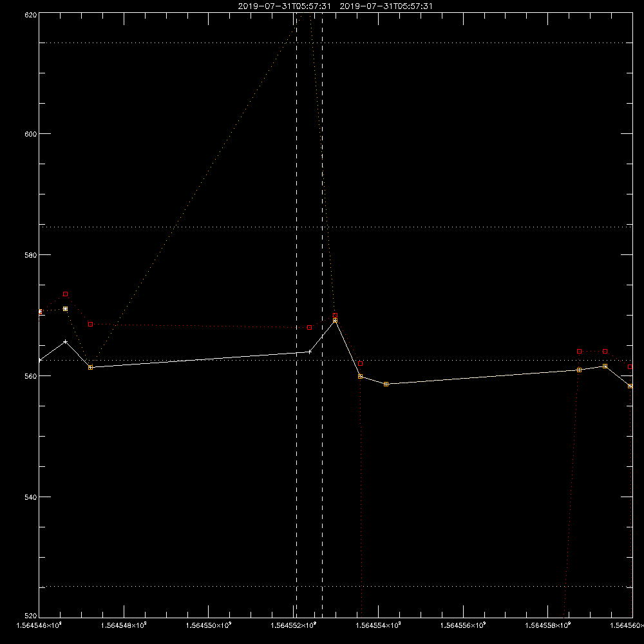Click the 540 y-axis tick label

(x=31, y=497)
